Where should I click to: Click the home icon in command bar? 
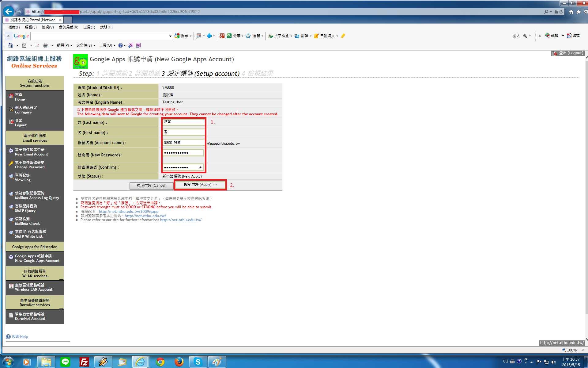click(x=11, y=45)
